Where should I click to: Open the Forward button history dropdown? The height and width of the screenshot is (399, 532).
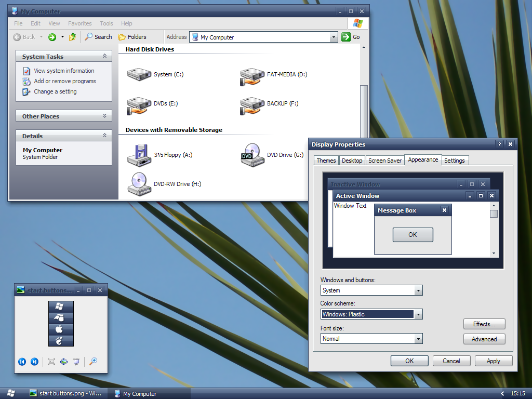tap(62, 37)
